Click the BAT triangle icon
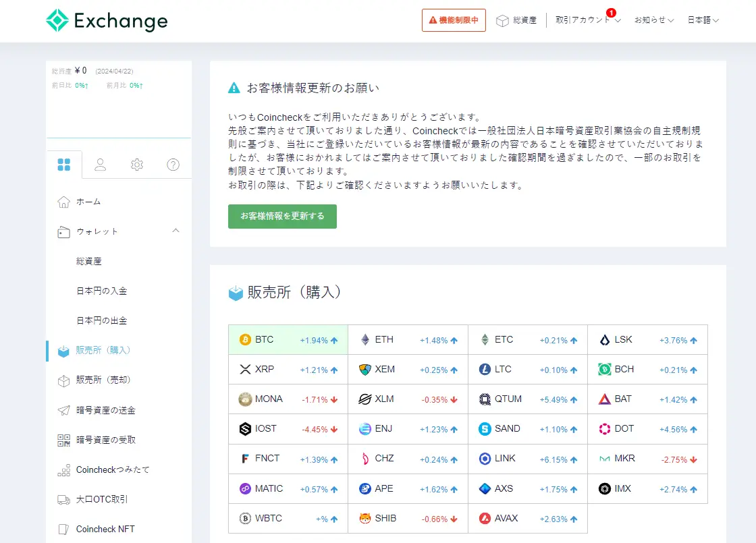This screenshot has height=543, width=756. (x=605, y=399)
